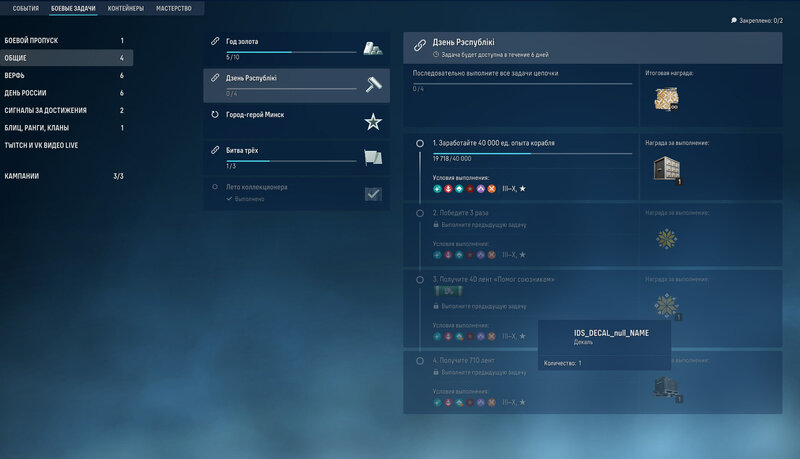Click the gold bars icon of Год золота

pyautogui.click(x=373, y=48)
